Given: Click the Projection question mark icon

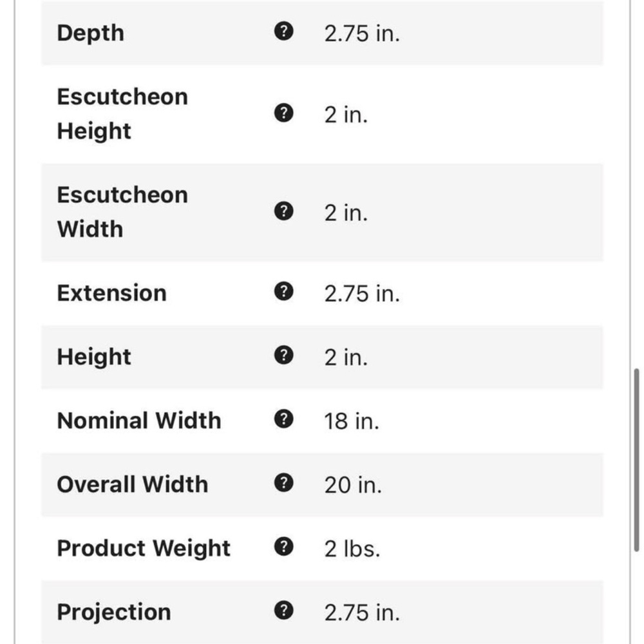Looking at the screenshot, I should [283, 611].
